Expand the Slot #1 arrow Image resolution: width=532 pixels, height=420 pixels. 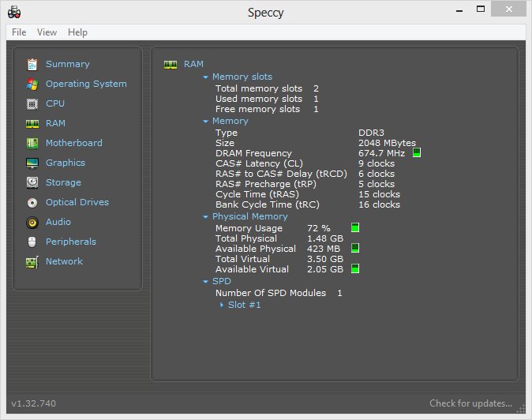click(222, 305)
